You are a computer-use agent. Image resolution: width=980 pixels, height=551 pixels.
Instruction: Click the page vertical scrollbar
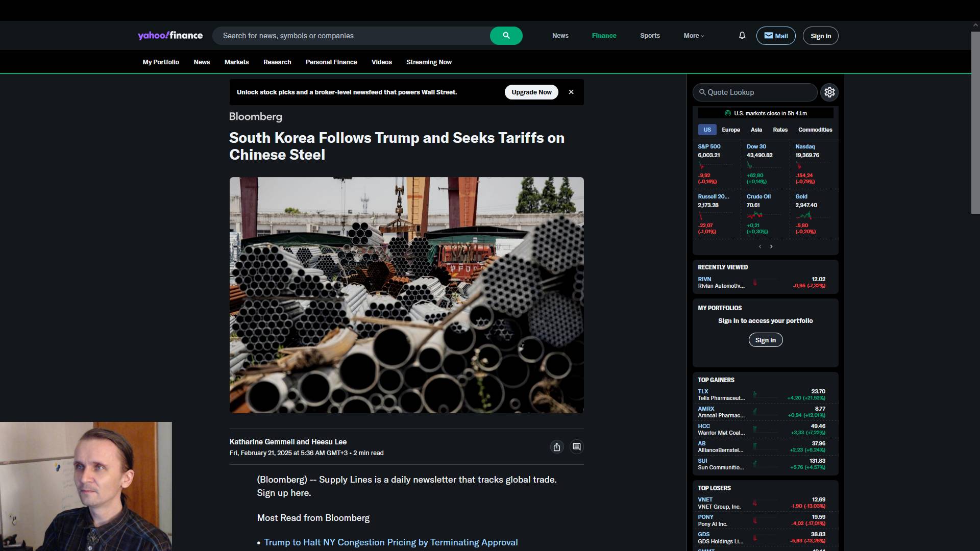tap(975, 122)
